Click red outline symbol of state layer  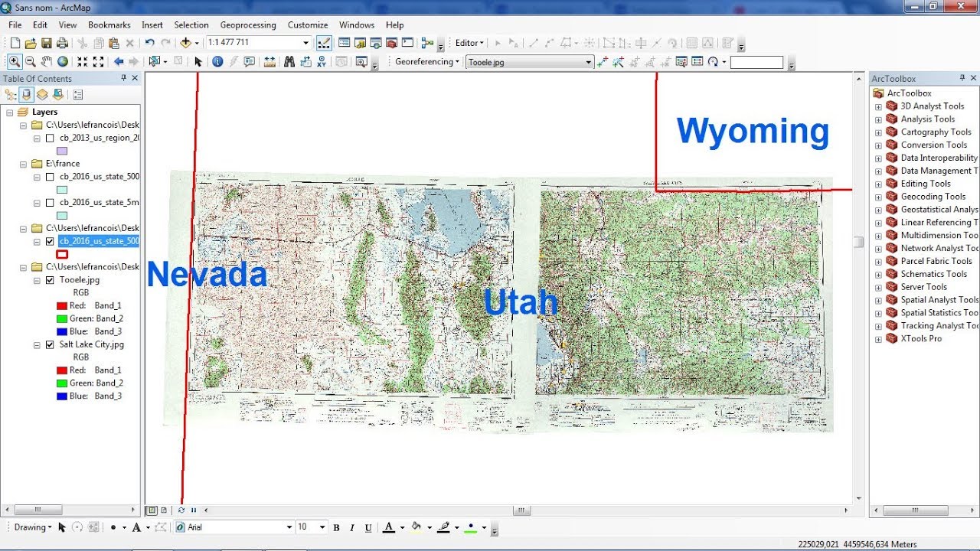coord(62,254)
